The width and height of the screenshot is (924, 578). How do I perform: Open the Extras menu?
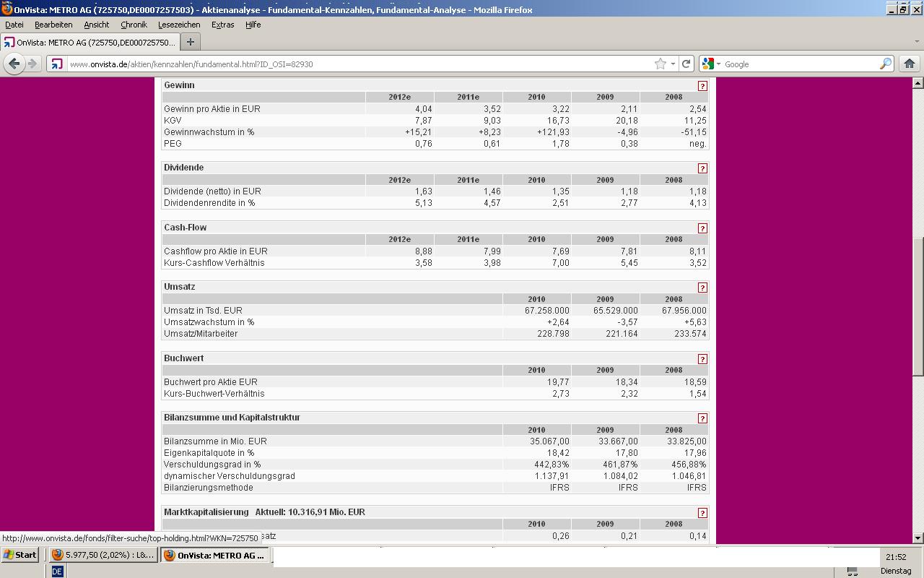(222, 25)
